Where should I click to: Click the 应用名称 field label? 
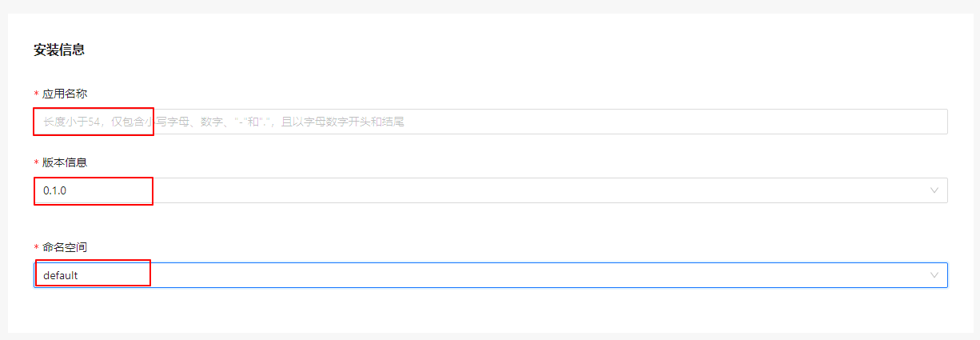pos(65,94)
